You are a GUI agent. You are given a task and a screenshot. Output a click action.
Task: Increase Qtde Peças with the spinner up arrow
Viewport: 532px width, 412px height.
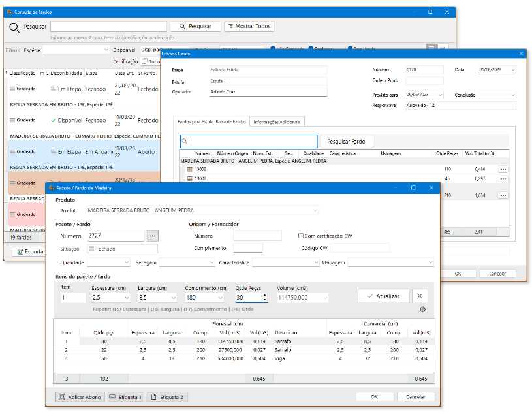264,294
